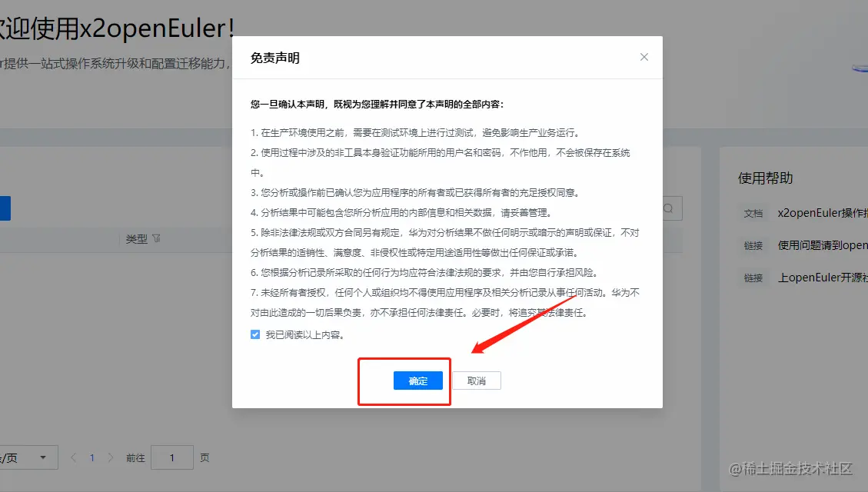Confirm disclaimer with blue 确定 button

(418, 381)
